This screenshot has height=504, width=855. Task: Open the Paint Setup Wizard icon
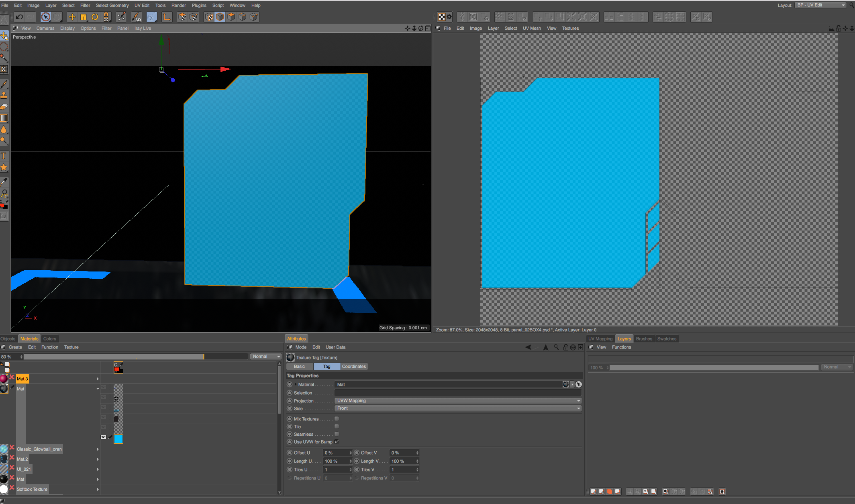click(121, 17)
